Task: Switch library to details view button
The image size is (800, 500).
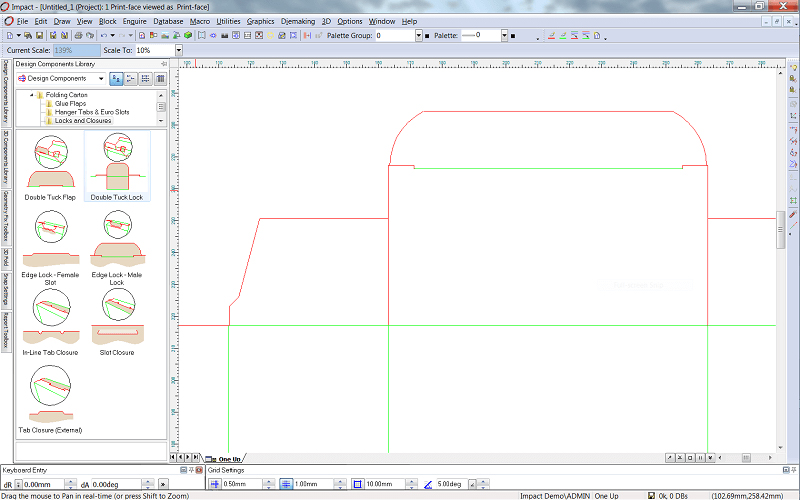Action: tap(160, 78)
